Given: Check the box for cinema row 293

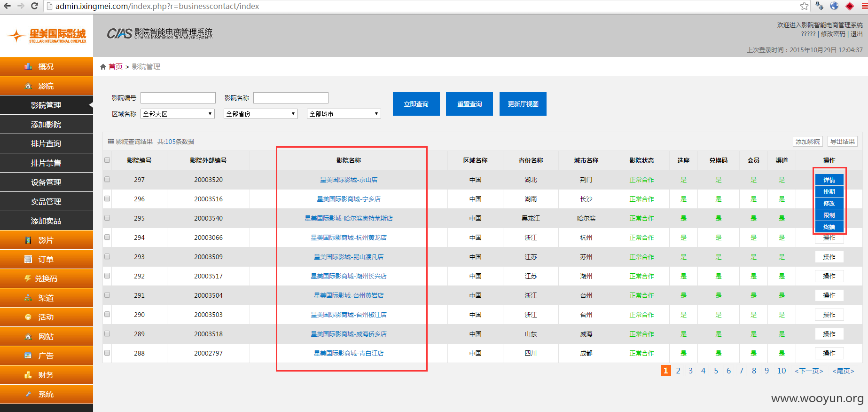Looking at the screenshot, I should click(107, 256).
